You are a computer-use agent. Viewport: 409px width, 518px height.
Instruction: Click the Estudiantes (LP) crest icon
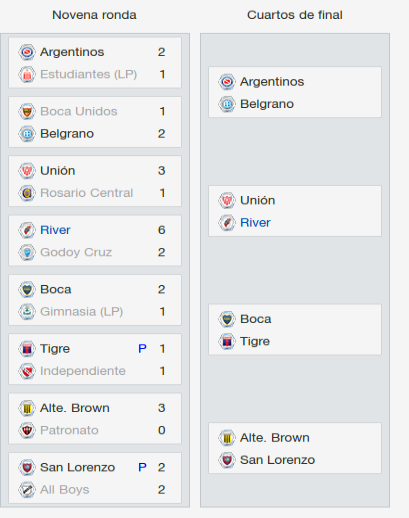pyautogui.click(x=27, y=74)
